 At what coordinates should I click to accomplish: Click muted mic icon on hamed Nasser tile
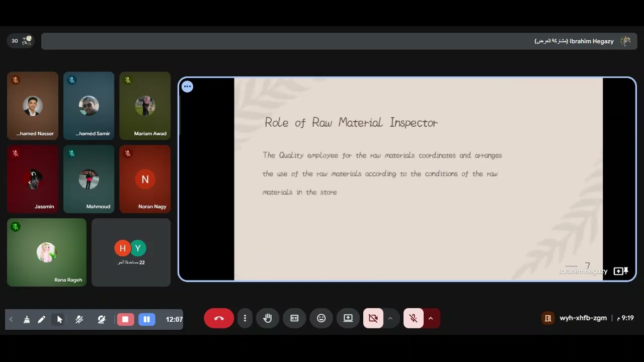pyautogui.click(x=16, y=80)
